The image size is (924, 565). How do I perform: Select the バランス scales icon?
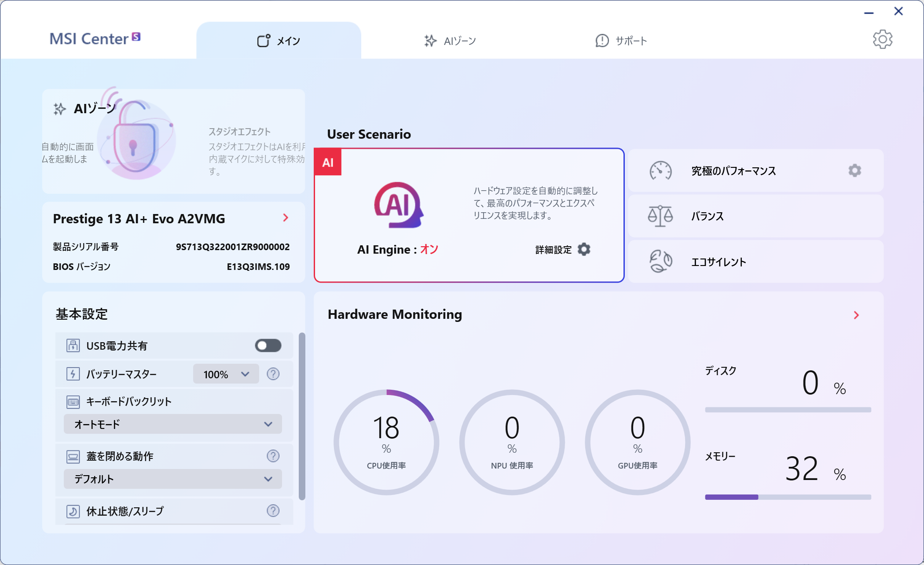point(660,216)
